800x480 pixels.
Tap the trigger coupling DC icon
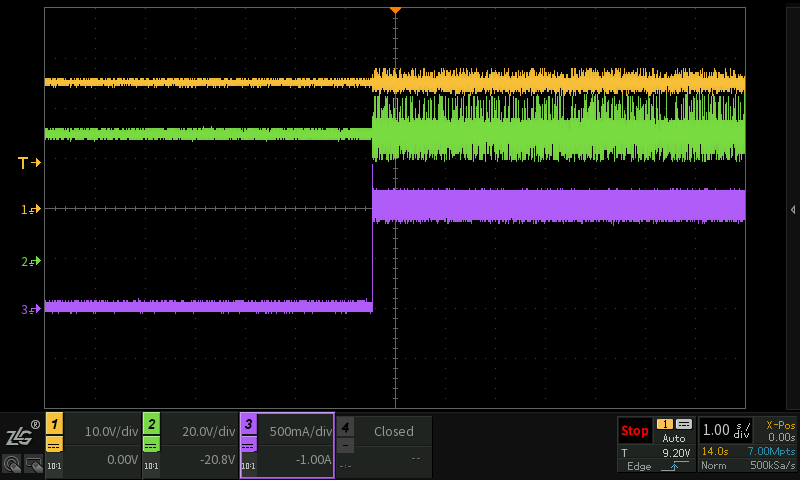point(684,424)
